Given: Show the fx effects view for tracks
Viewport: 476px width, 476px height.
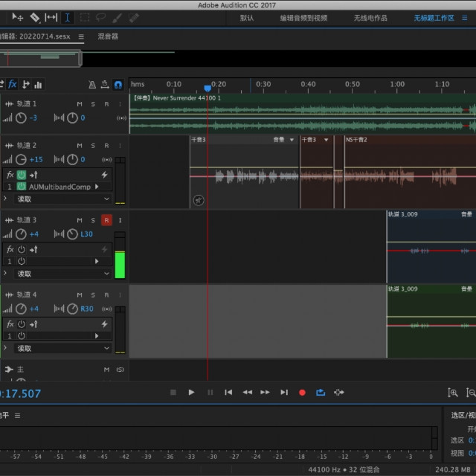Looking at the screenshot, I should coord(13,85).
